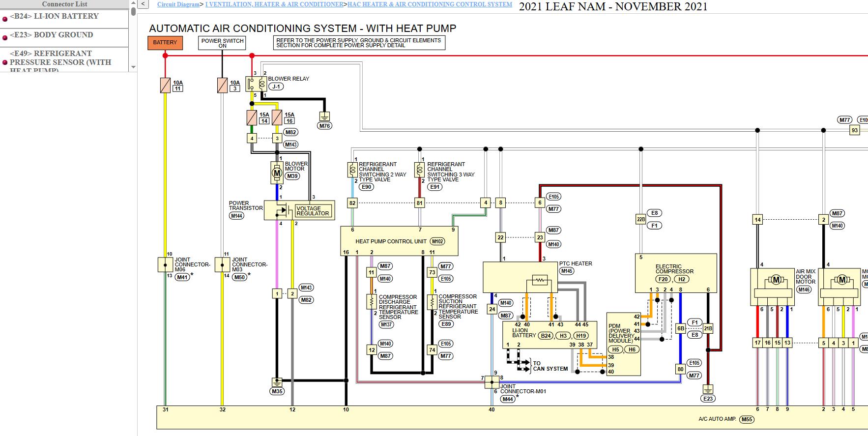The height and width of the screenshot is (436, 868).
Task: Click the BATTERY power source box
Action: (x=165, y=43)
